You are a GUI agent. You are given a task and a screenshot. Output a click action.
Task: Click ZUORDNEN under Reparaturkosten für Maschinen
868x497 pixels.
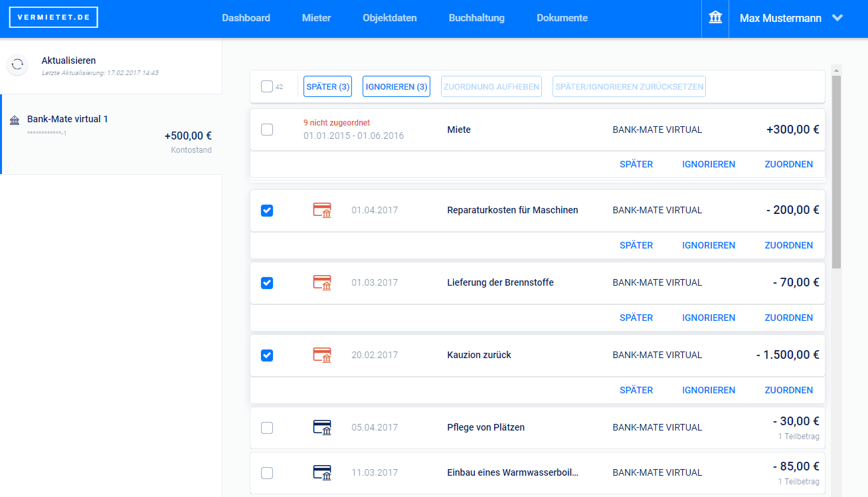coord(789,245)
